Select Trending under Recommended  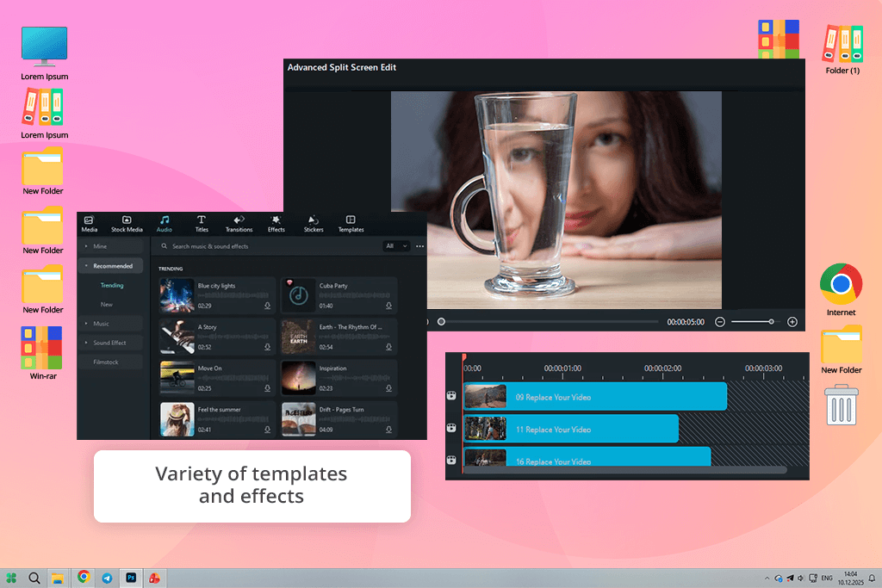[x=112, y=285]
